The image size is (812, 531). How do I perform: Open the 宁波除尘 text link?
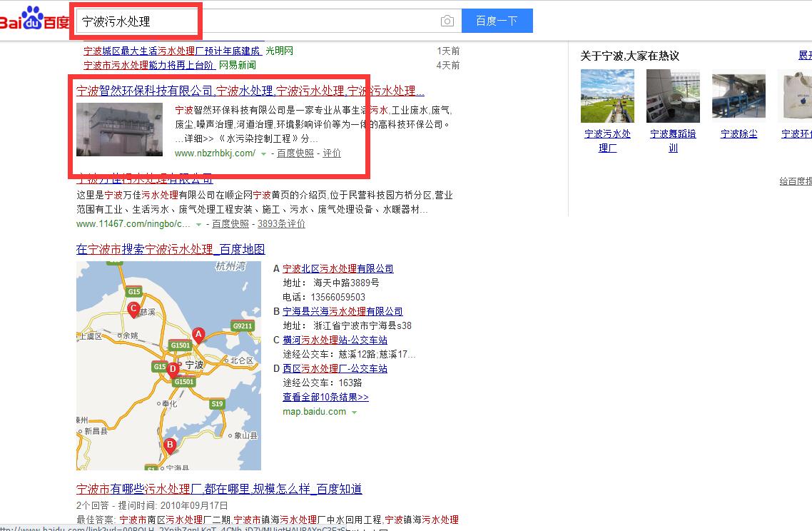[739, 134]
